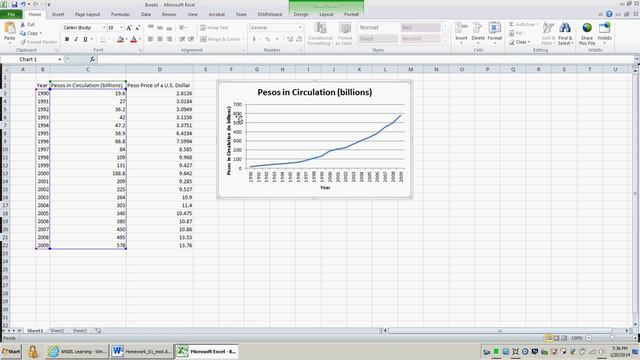Toggle Italic formatting
This screenshot has height=360, width=640.
(76, 39)
